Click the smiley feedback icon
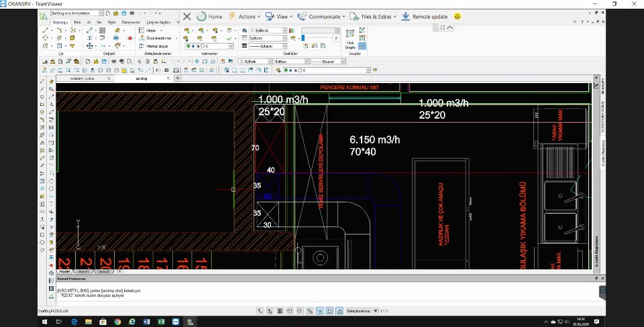This screenshot has height=327, width=644. pyautogui.click(x=457, y=16)
